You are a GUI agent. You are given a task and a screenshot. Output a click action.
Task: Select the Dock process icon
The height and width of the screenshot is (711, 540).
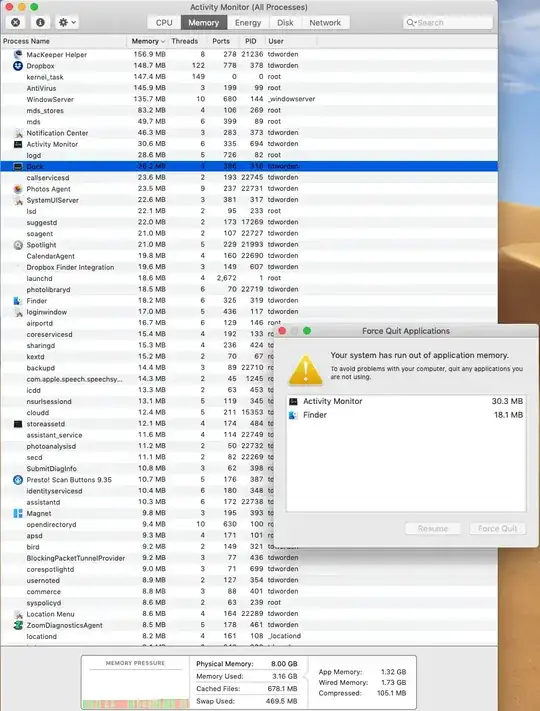coord(18,166)
